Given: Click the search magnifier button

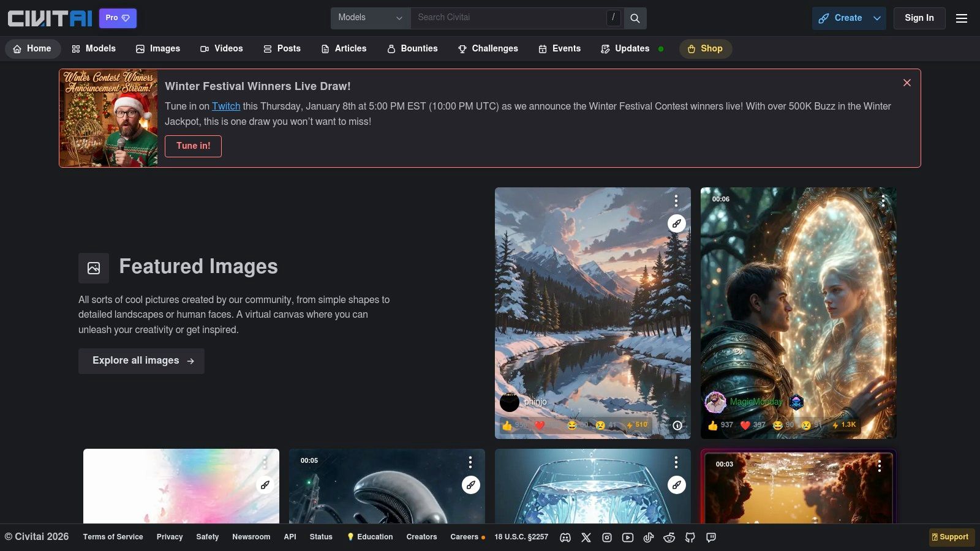Looking at the screenshot, I should pyautogui.click(x=635, y=18).
